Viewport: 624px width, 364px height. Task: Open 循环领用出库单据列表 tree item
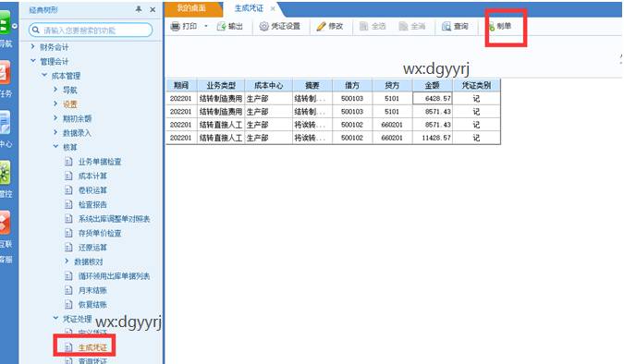(x=114, y=276)
